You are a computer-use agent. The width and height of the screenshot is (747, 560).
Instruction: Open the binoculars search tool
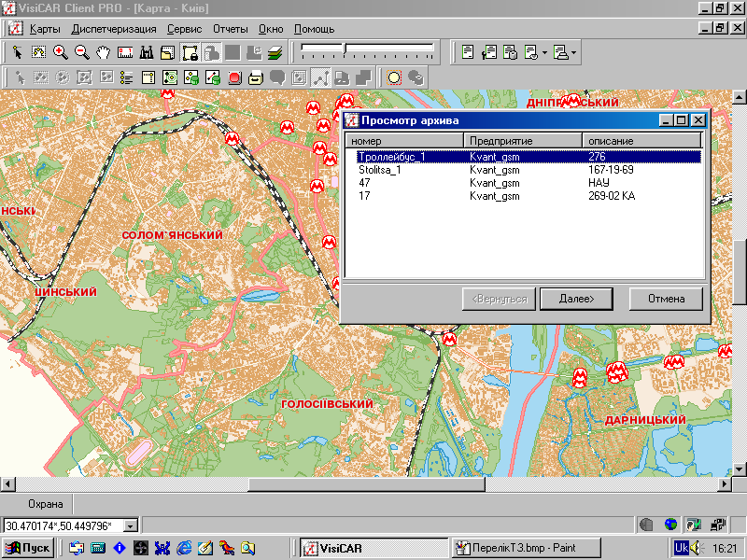tap(147, 52)
